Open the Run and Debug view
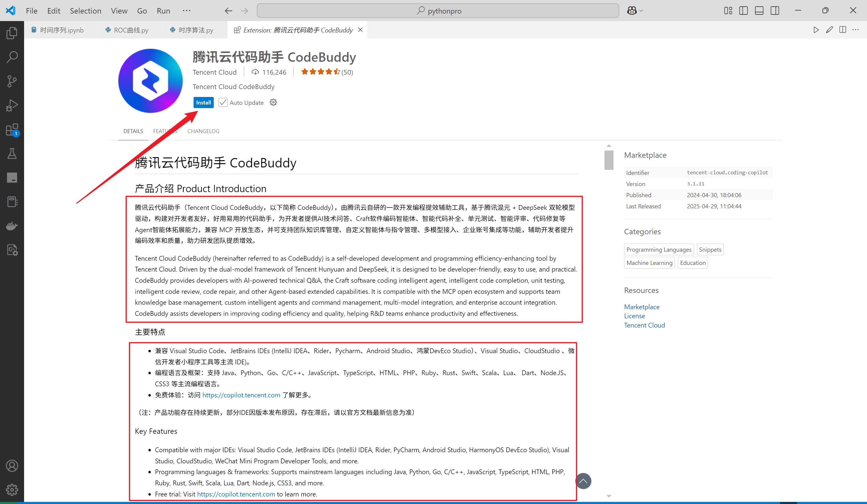Viewport: 867px width, 504px height. [x=12, y=105]
